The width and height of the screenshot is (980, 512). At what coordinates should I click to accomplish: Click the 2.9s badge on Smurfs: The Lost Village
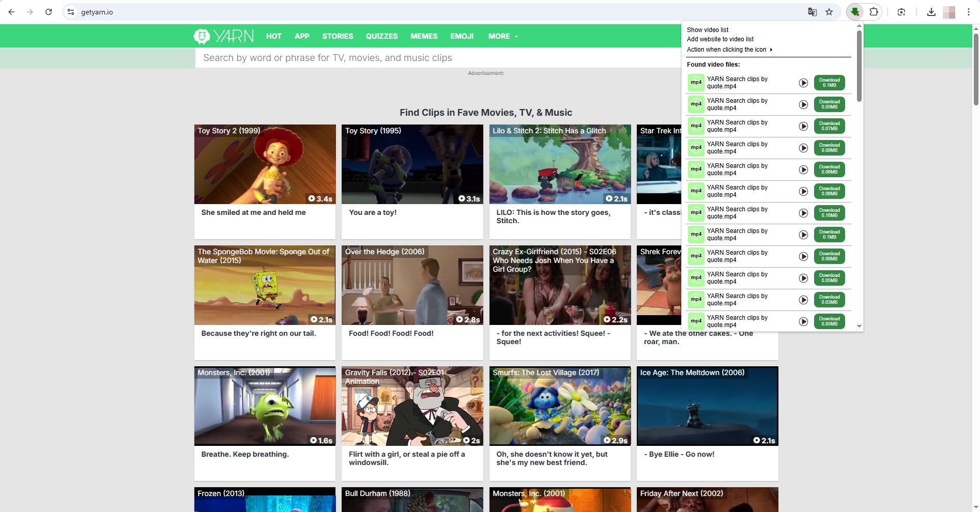tap(616, 440)
